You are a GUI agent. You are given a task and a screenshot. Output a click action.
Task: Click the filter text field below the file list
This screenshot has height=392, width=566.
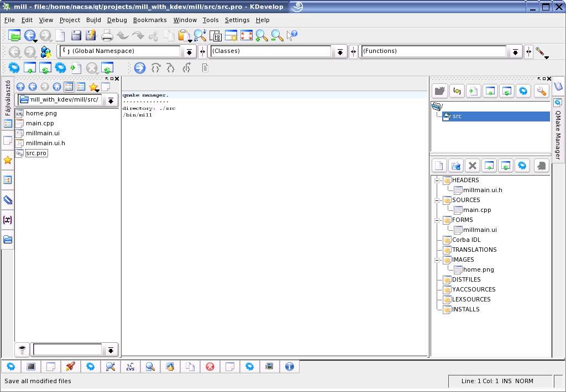tap(67, 350)
